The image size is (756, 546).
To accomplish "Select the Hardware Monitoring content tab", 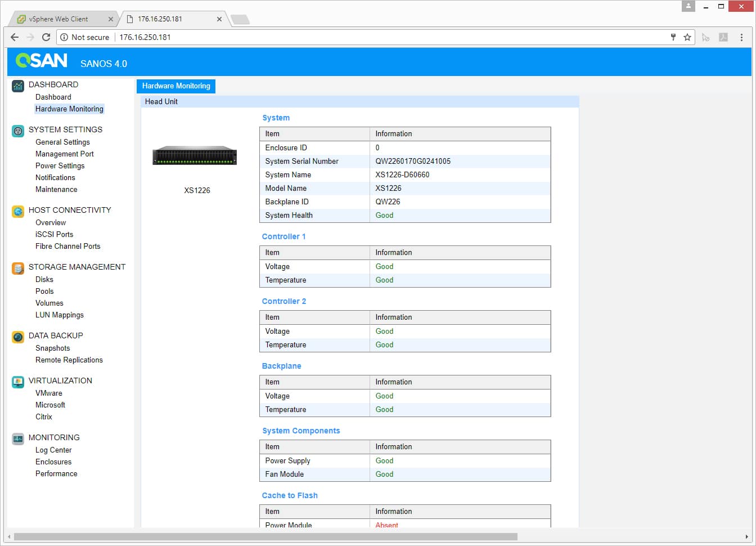I will pyautogui.click(x=176, y=86).
